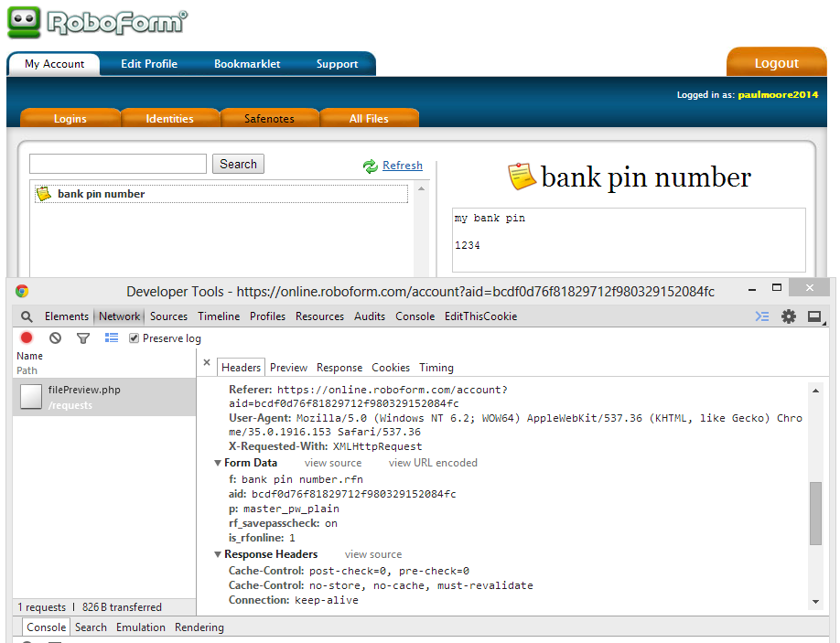
Task: Select the Cookies tab of the request
Action: click(x=391, y=368)
